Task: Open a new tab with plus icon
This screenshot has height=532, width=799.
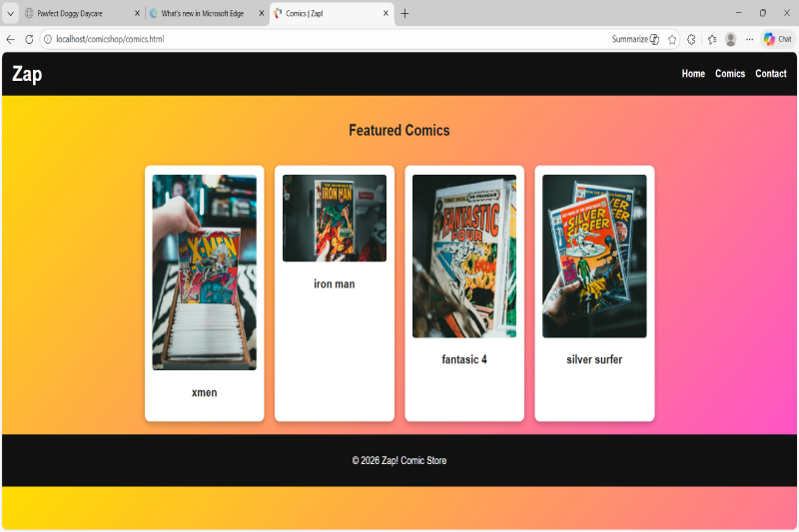Action: coord(404,14)
